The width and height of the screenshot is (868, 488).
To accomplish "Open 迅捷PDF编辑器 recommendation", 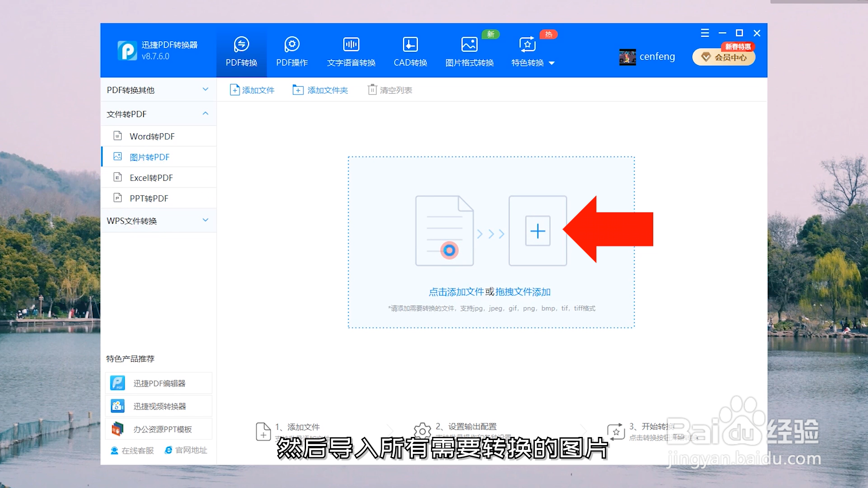I will point(158,383).
